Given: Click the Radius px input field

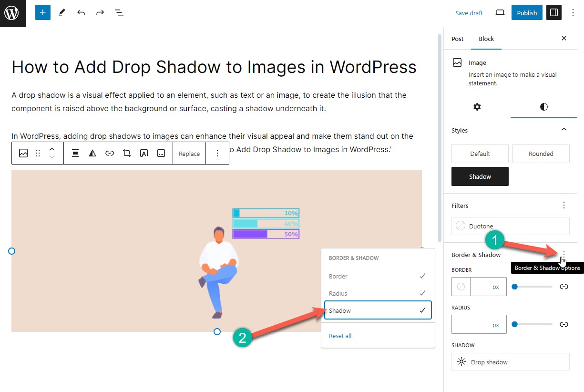Looking at the screenshot, I should tap(479, 324).
